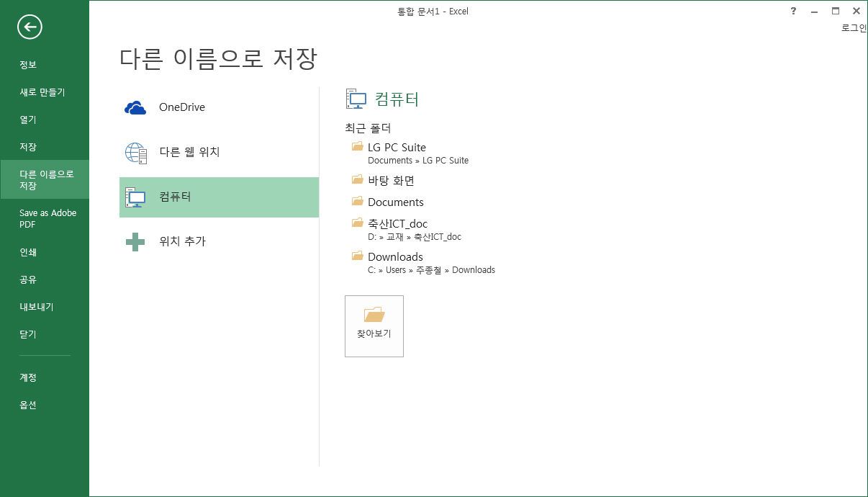The height and width of the screenshot is (497, 868).
Task: Open the Downloads recent folder
Action: tap(395, 257)
